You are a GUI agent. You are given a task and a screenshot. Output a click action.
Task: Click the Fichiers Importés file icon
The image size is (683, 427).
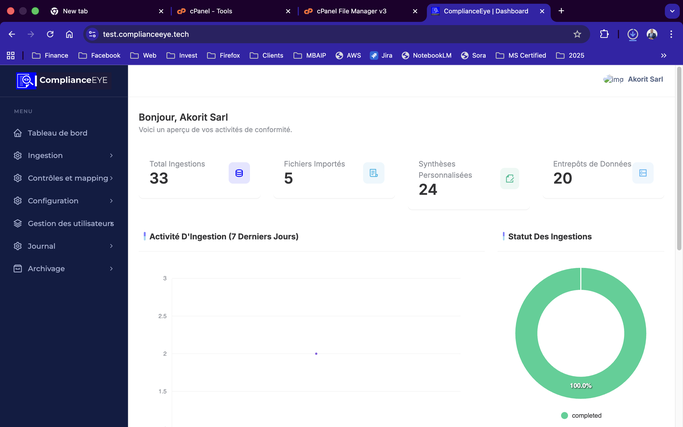[373, 173]
